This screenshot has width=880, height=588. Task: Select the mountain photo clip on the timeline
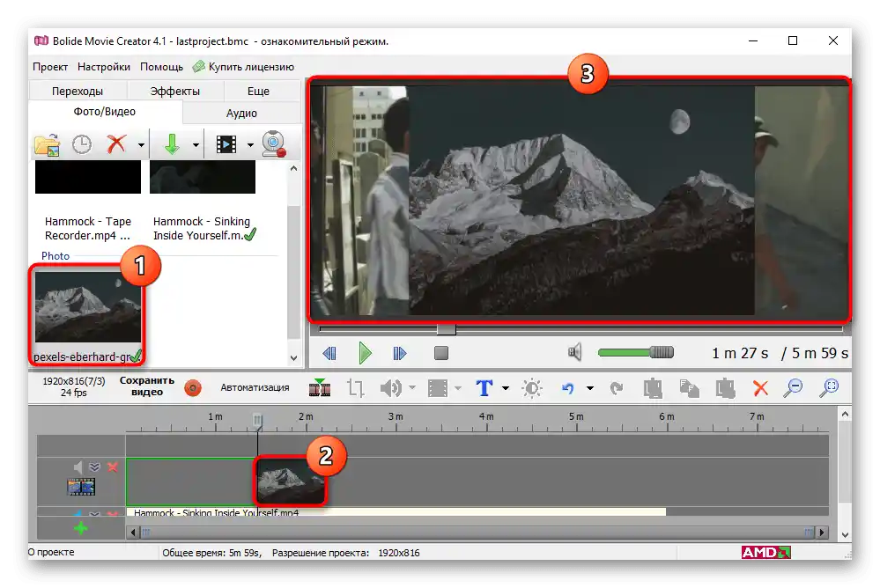pos(291,481)
